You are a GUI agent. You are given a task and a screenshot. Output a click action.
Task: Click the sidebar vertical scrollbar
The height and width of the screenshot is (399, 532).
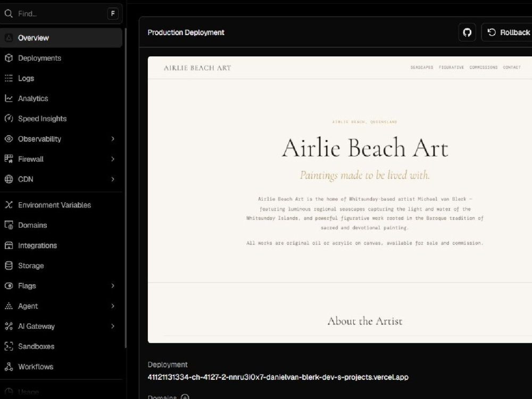126,188
